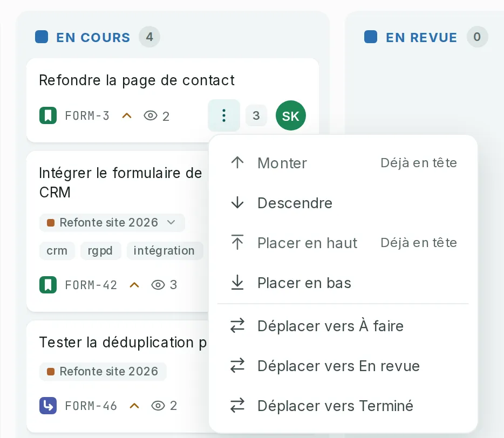Click the priority chevron icon next to FORM-3
This screenshot has width=504, height=438.
[127, 115]
